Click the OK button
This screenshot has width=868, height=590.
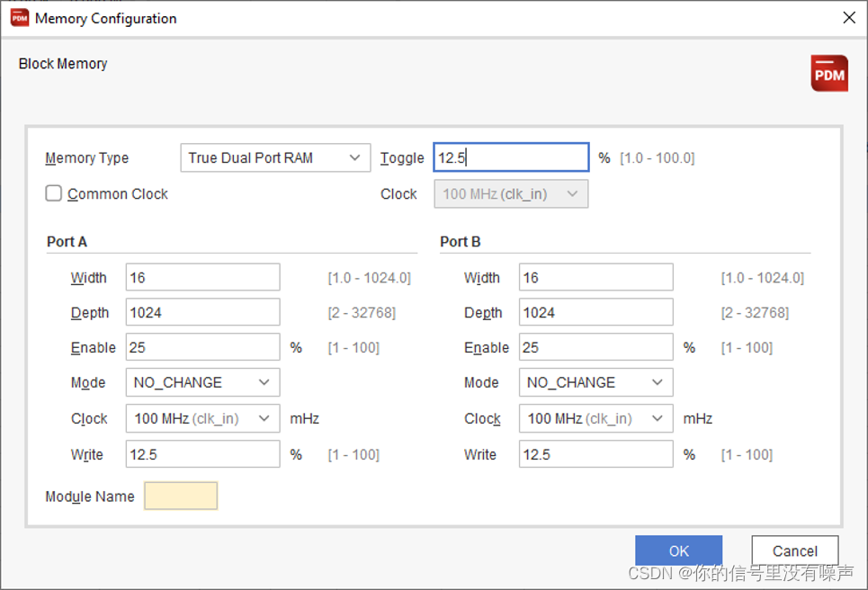click(x=678, y=550)
